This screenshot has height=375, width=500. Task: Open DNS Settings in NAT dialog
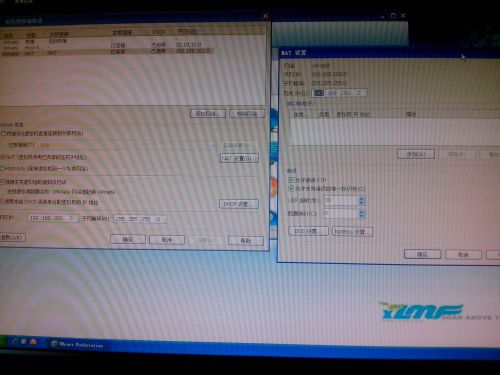[308, 231]
